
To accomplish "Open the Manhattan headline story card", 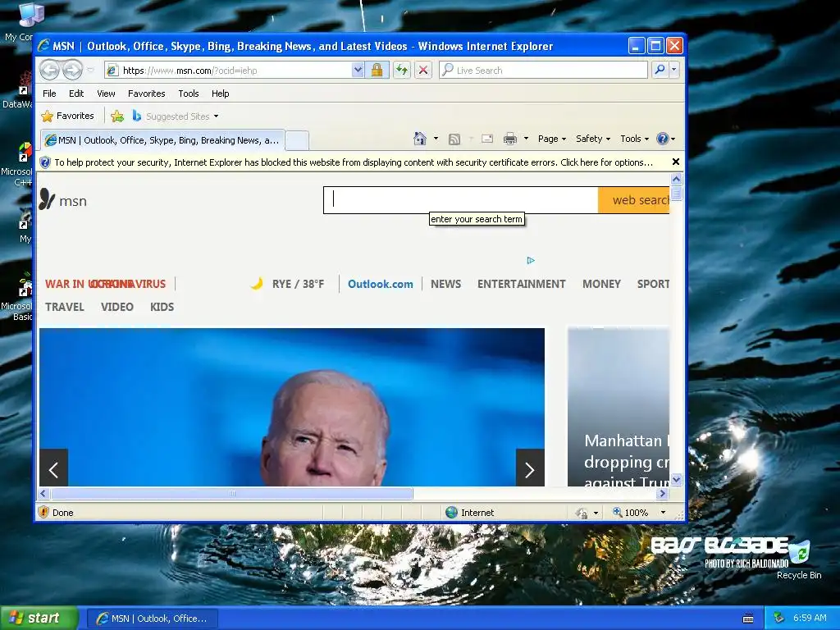I will [x=619, y=407].
